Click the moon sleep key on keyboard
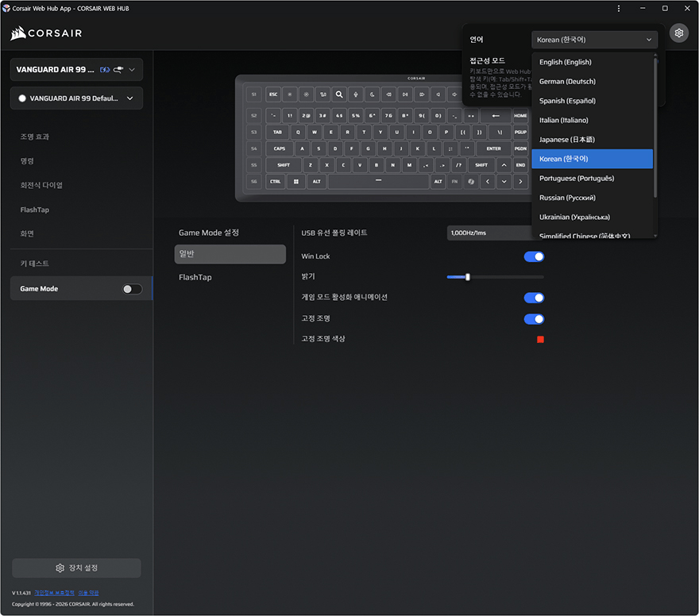699x616 pixels. point(373,94)
